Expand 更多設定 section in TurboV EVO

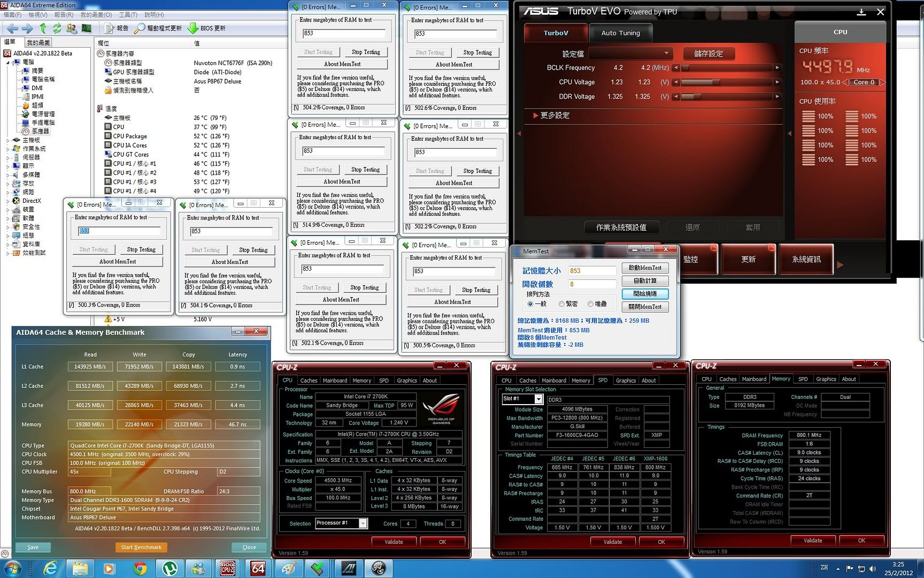point(551,115)
